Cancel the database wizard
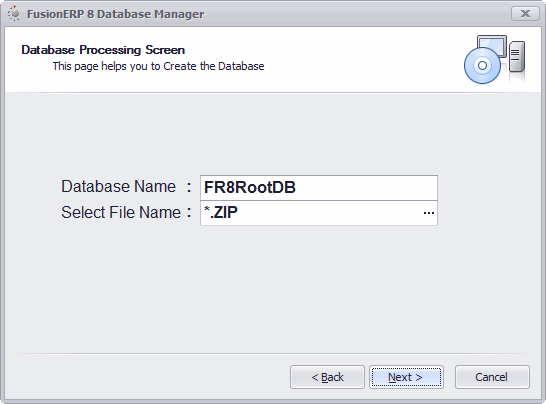Viewport: 546px width, 404px height. click(492, 377)
